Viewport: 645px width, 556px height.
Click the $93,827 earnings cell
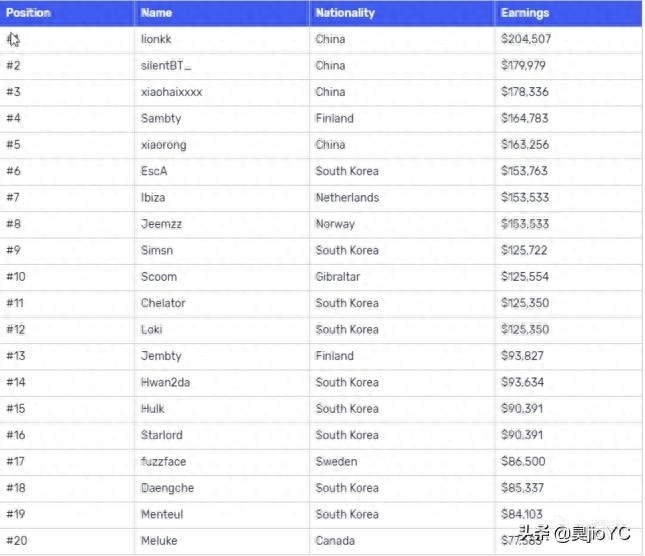pos(524,355)
